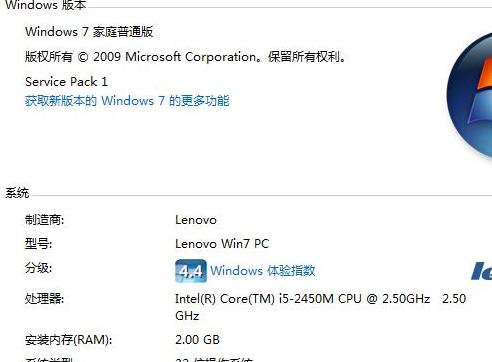Click the 型号 label
Image resolution: width=492 pixels, height=362 pixels.
38,244
